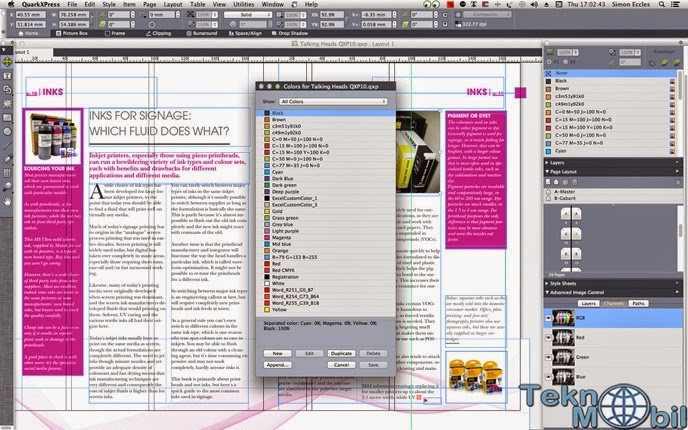Click the opacity icon in Colors palette
Screen dimensions: 688x430
click(613, 52)
